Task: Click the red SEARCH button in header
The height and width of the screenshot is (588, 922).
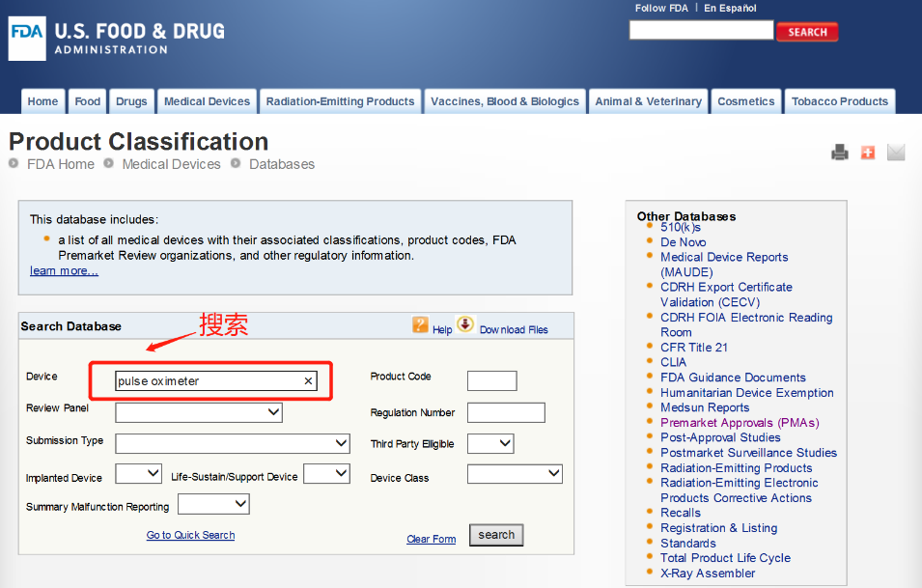Action: click(807, 32)
